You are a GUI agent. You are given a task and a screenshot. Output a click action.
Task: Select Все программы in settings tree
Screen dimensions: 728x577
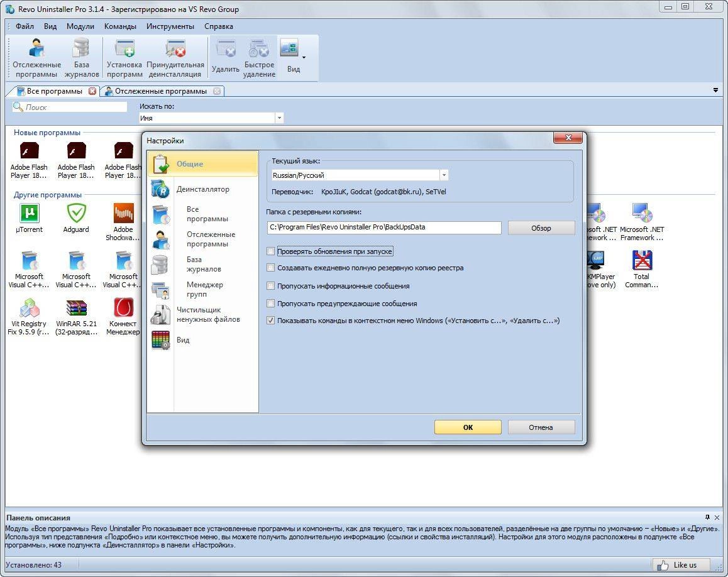pyautogui.click(x=207, y=214)
